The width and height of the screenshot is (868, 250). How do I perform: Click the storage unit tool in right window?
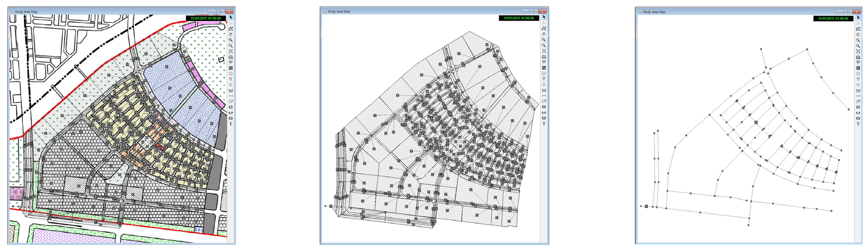click(x=858, y=91)
